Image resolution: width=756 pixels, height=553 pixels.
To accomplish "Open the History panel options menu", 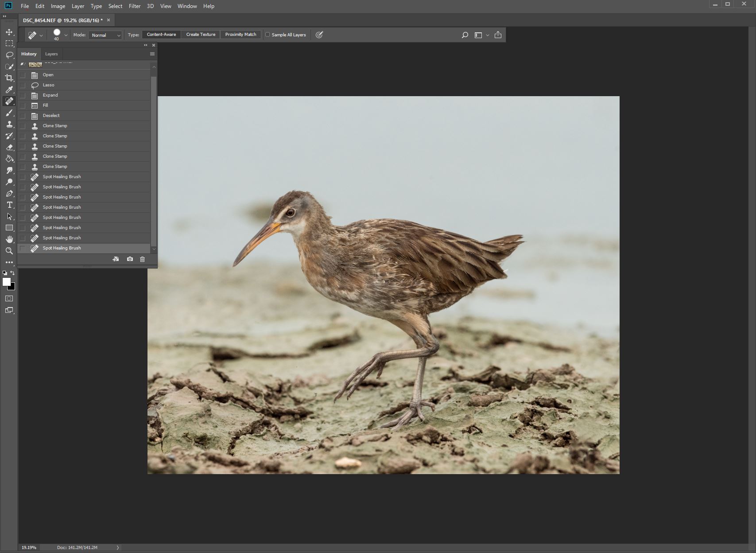I will (x=152, y=54).
